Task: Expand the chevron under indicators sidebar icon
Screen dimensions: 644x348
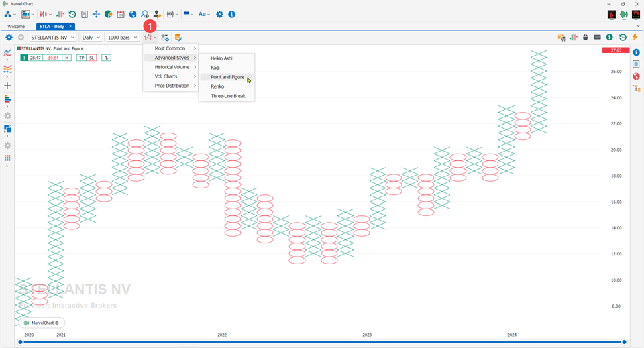Action: coord(7,60)
